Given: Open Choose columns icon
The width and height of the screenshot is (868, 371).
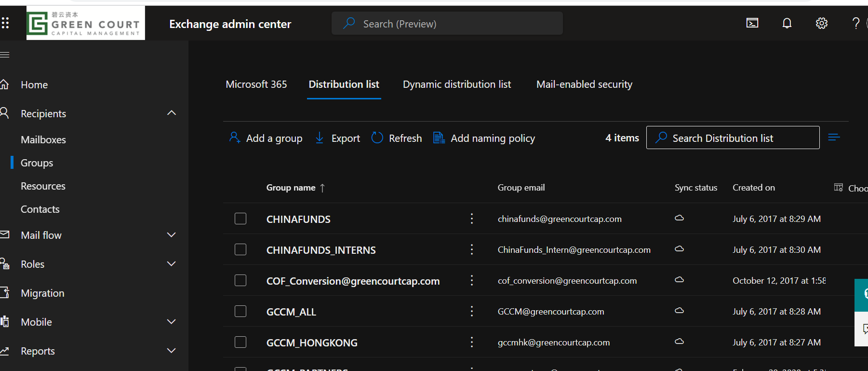Looking at the screenshot, I should click(839, 187).
